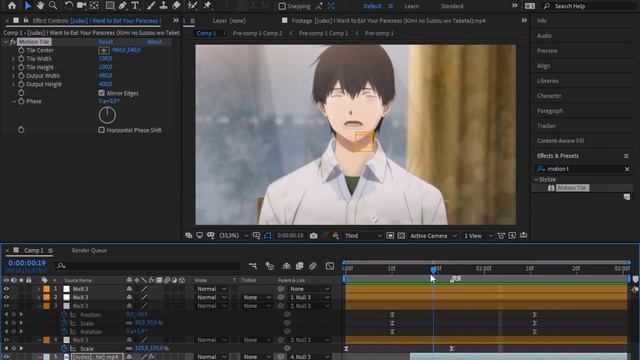Toggle mask and shape path visibility icon
Image resolution: width=640 pixels, height=360 pixels.
tap(268, 236)
